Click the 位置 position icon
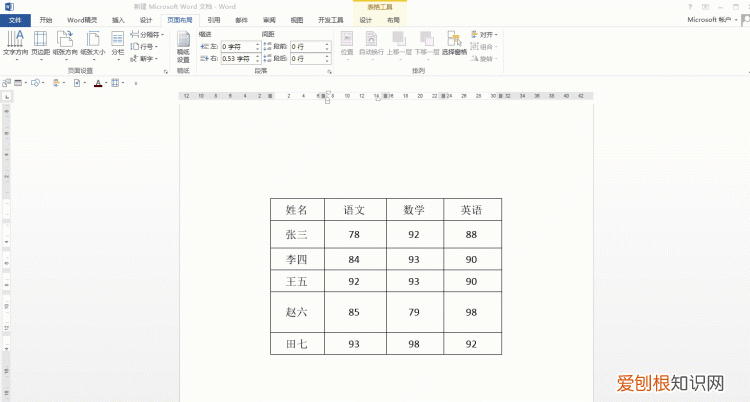This screenshot has height=402, width=750. pyautogui.click(x=347, y=39)
